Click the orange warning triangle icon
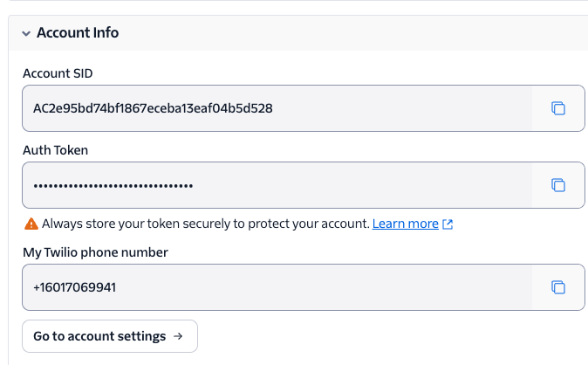The width and height of the screenshot is (588, 365). point(31,224)
